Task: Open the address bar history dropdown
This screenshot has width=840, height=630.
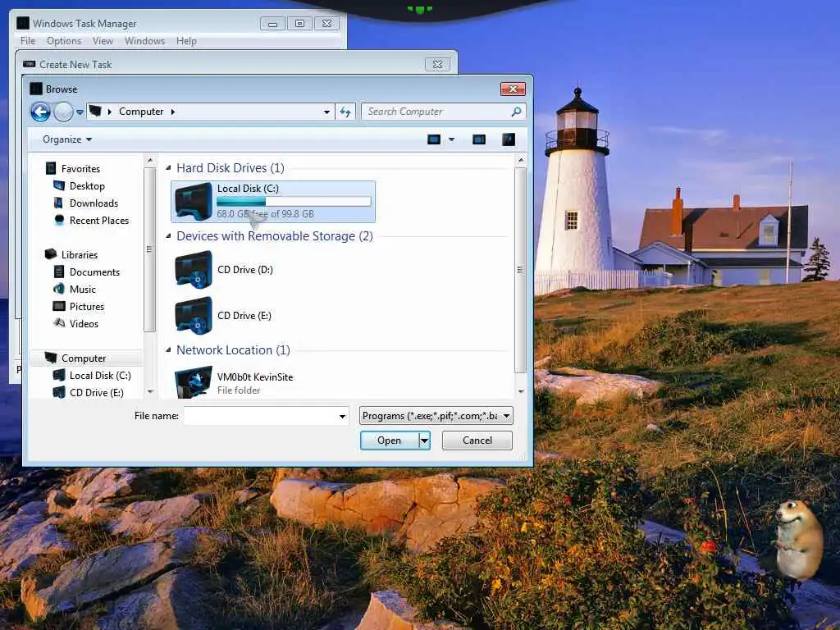Action: click(326, 112)
